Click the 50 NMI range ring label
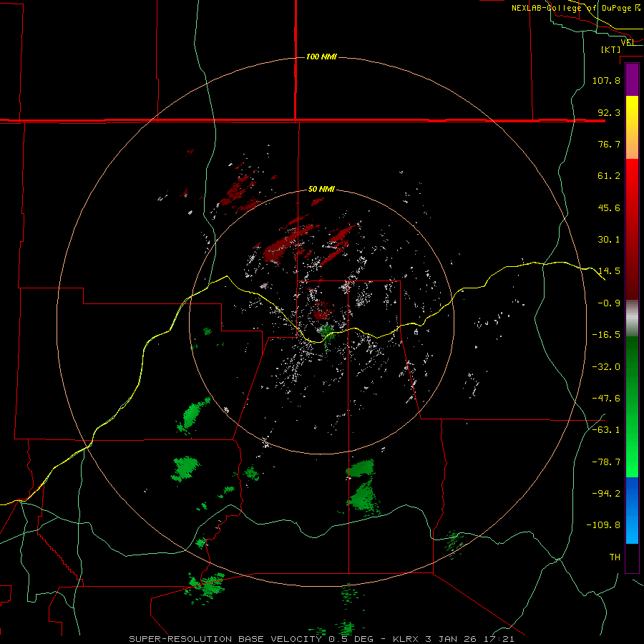Screen dimensions: 644x644 point(321,190)
